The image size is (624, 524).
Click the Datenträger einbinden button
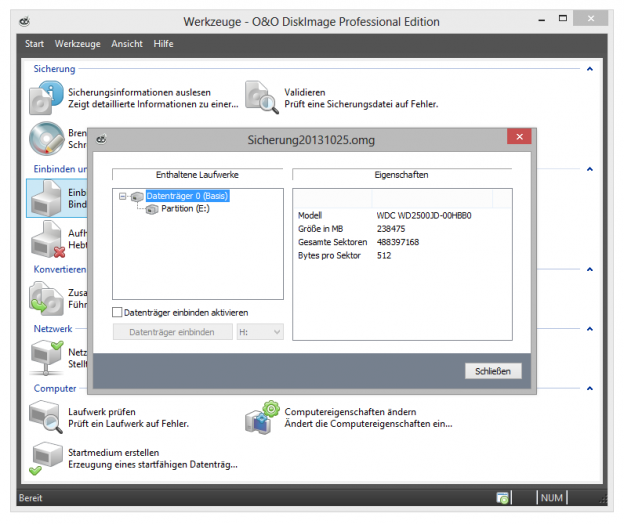pos(172,332)
